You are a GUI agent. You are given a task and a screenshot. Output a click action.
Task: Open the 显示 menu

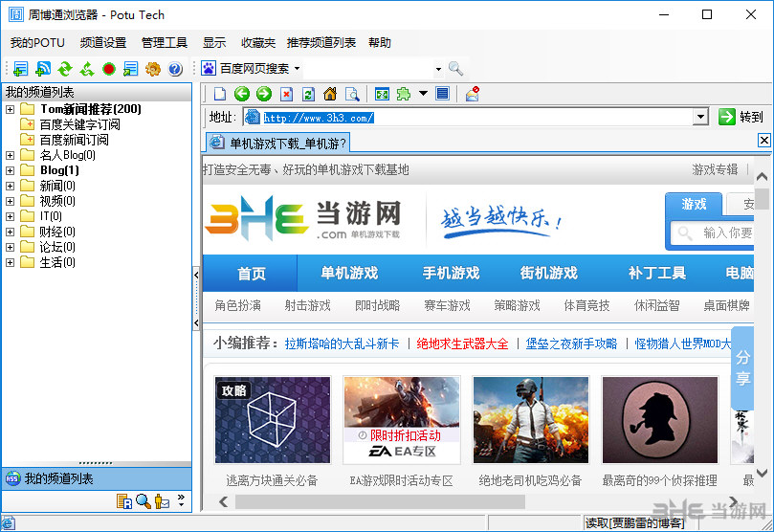click(214, 43)
